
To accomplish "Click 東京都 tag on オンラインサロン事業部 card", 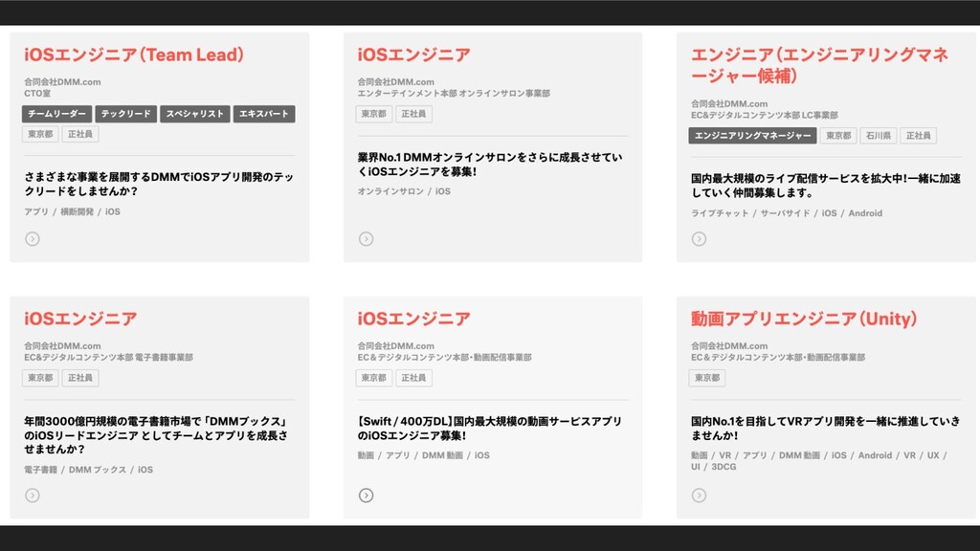I will click(x=374, y=114).
